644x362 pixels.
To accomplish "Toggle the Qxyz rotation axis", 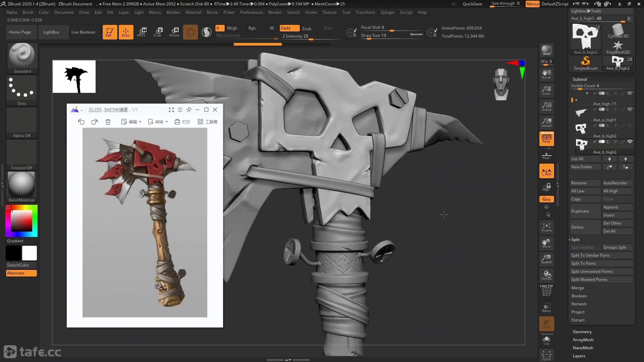I will tap(546, 199).
